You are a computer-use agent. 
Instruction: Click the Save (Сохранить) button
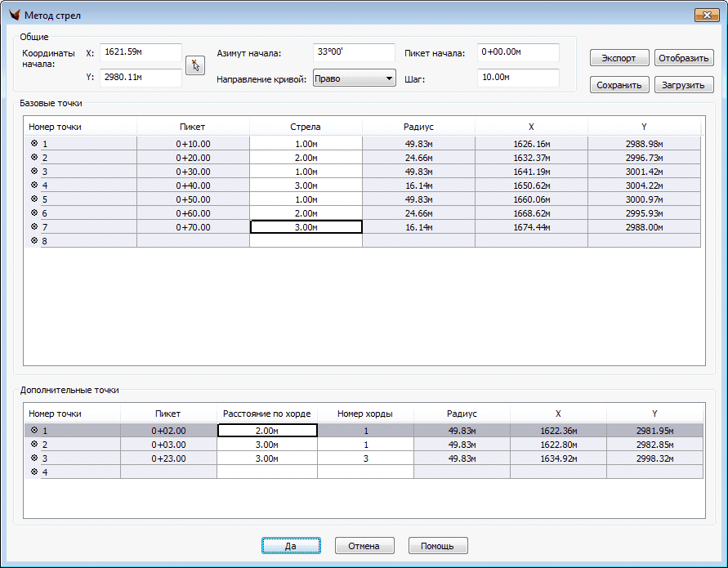(x=619, y=85)
